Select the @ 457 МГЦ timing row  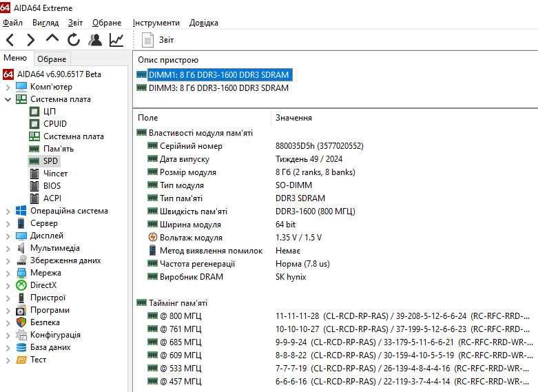(x=336, y=382)
